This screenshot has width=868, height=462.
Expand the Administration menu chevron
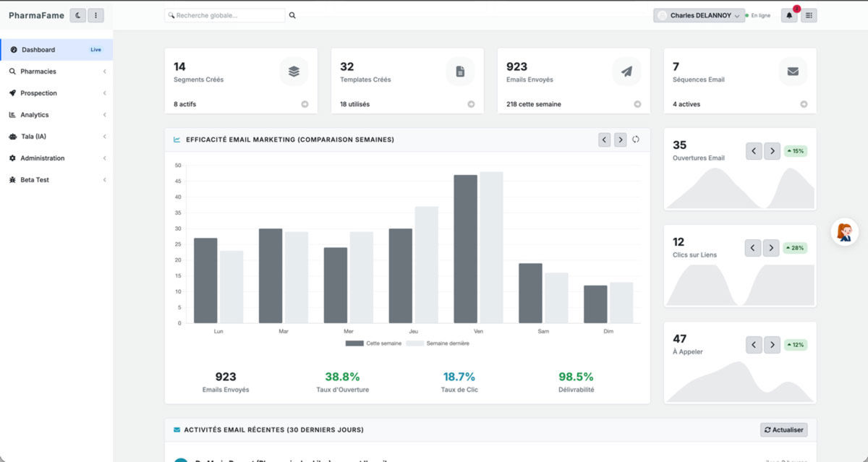tap(105, 158)
